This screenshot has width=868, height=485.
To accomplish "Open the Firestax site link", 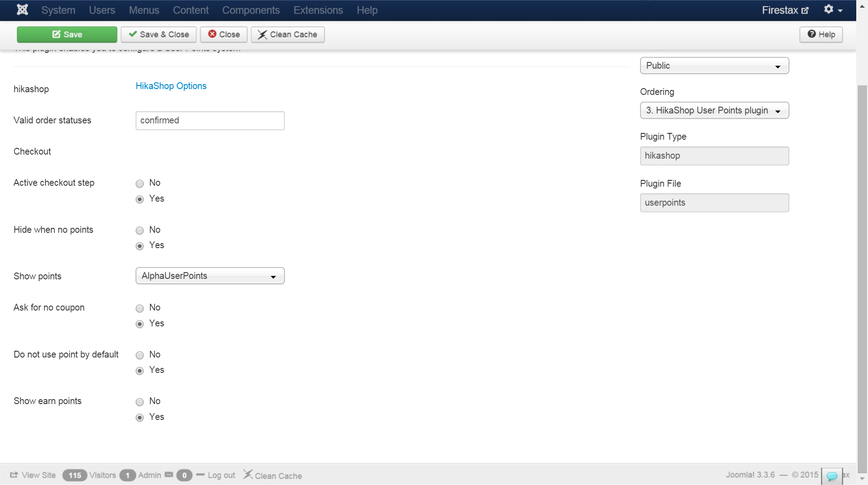I will [785, 10].
